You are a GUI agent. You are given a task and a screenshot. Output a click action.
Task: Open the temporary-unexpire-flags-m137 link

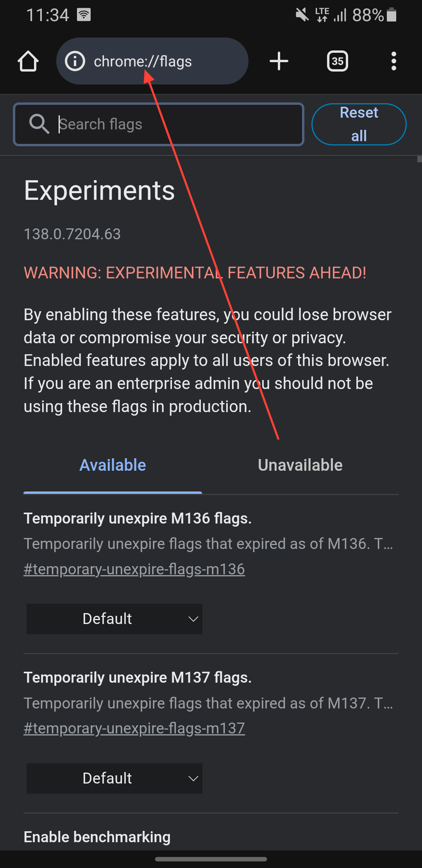(x=134, y=728)
